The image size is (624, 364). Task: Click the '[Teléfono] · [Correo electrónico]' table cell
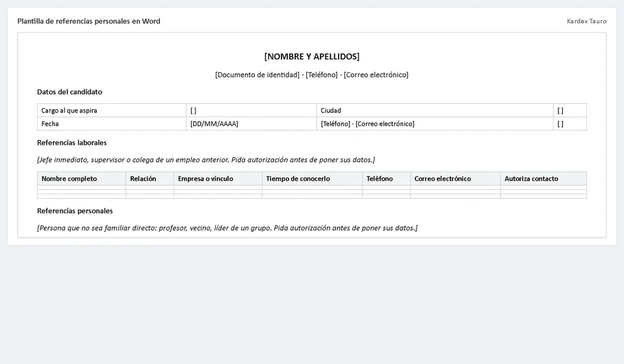click(x=435, y=123)
